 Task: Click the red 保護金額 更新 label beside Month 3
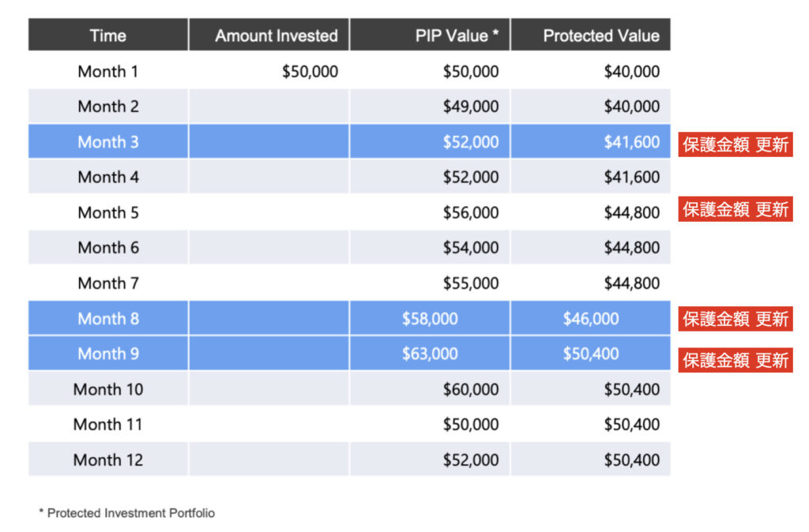735,145
